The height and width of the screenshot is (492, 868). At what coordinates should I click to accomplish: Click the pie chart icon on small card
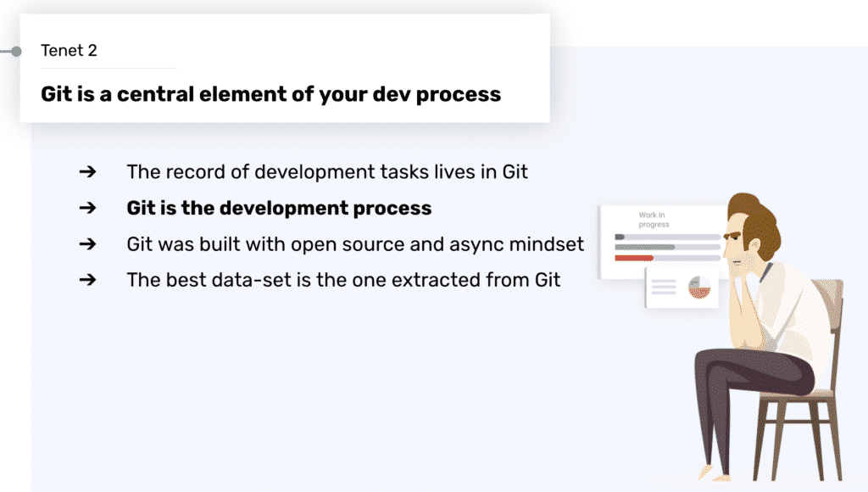[699, 288]
